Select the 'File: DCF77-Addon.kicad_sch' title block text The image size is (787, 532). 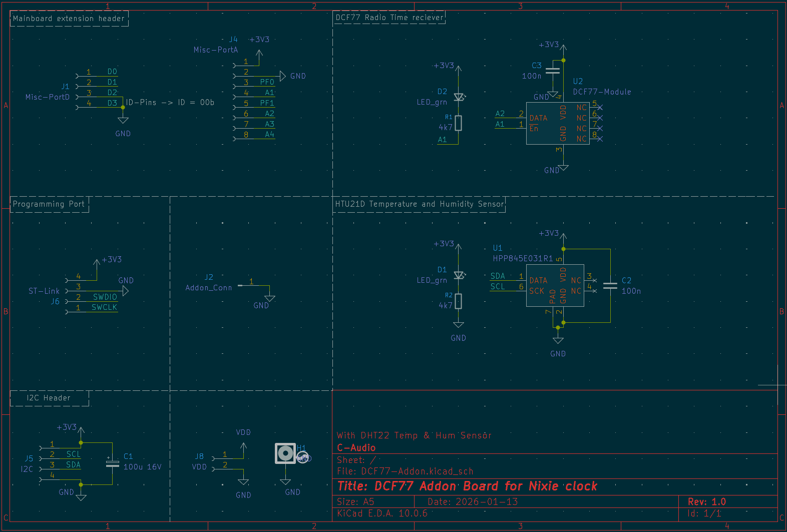pyautogui.click(x=405, y=471)
